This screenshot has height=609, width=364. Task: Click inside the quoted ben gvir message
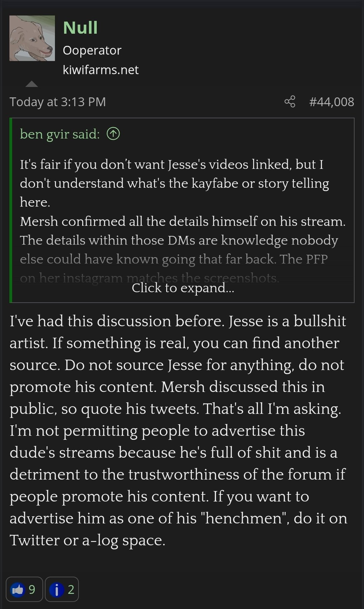tap(183, 212)
